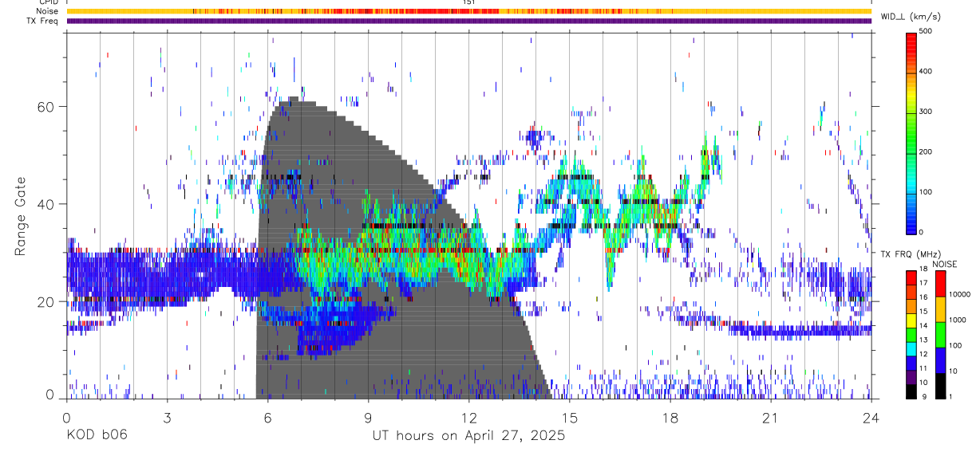Click the yellow segment of NOISE bar
Image resolution: width=980 pixels, height=452 pixels.
tap(940, 309)
